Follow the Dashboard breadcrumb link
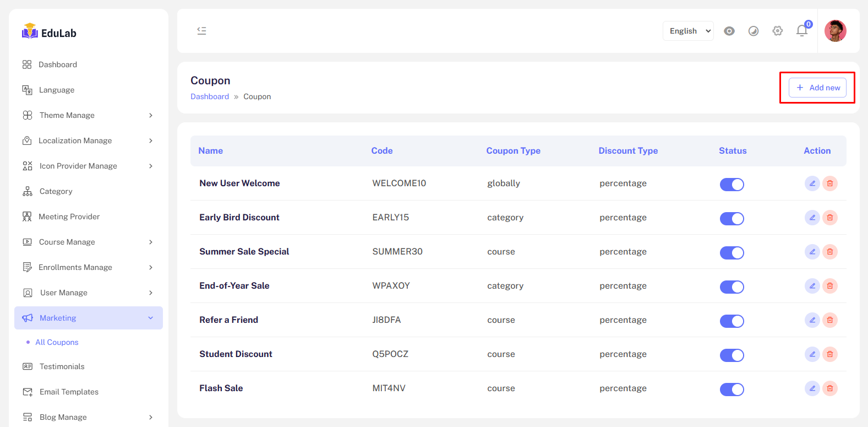 click(210, 96)
